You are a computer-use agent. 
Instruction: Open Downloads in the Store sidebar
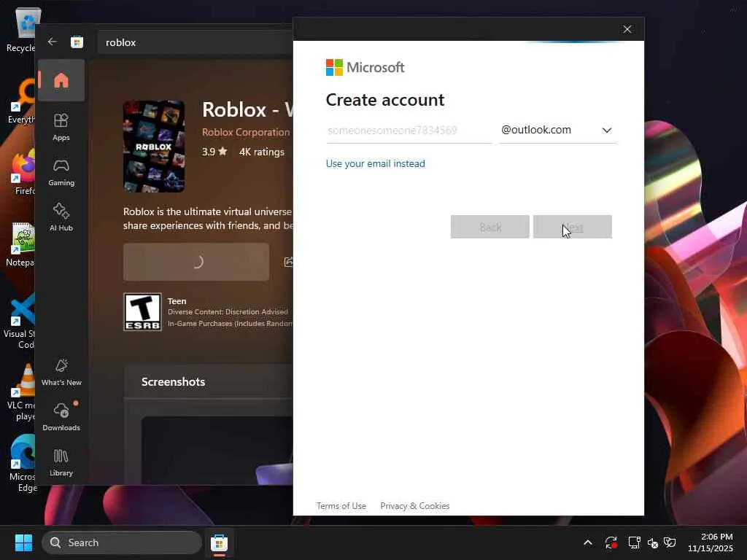pyautogui.click(x=61, y=417)
